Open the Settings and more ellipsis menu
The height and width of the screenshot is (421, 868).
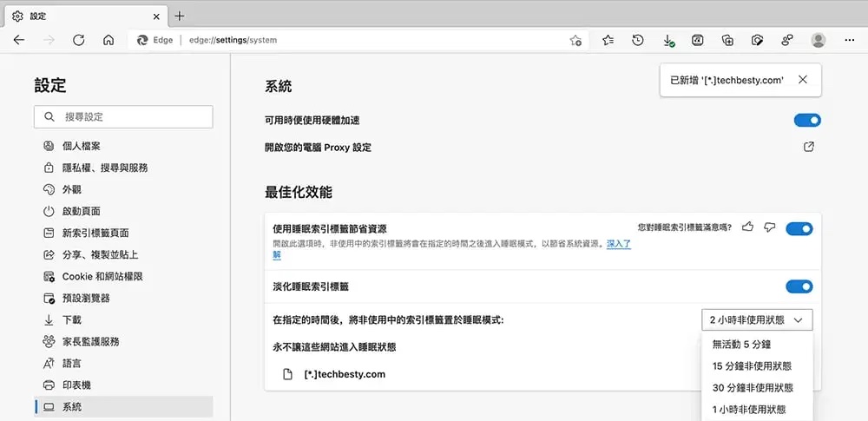click(850, 40)
